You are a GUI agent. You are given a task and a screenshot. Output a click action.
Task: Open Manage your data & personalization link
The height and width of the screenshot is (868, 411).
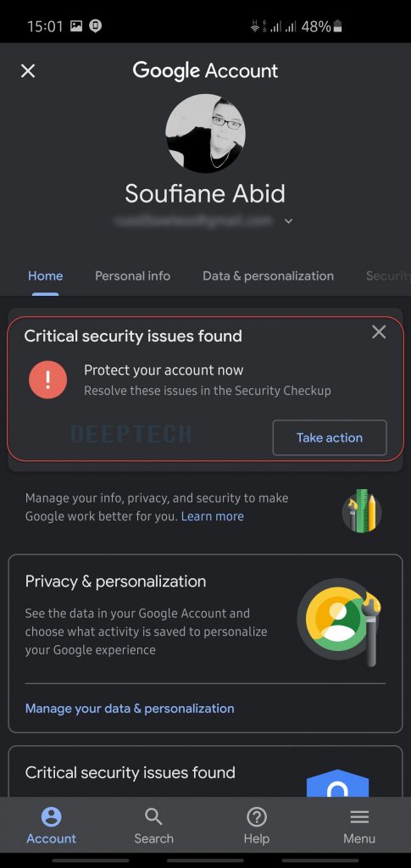(130, 708)
